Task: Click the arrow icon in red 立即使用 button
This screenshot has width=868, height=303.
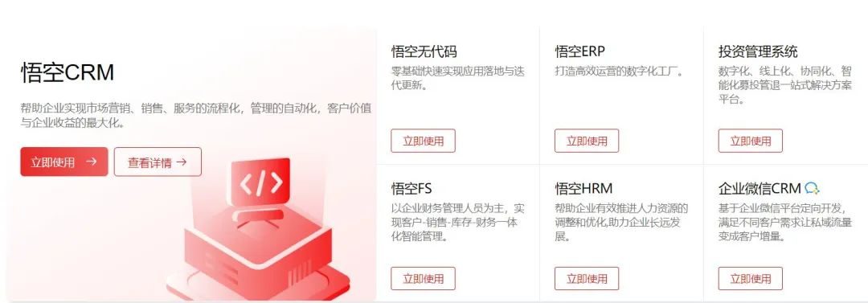Action: coord(92,162)
